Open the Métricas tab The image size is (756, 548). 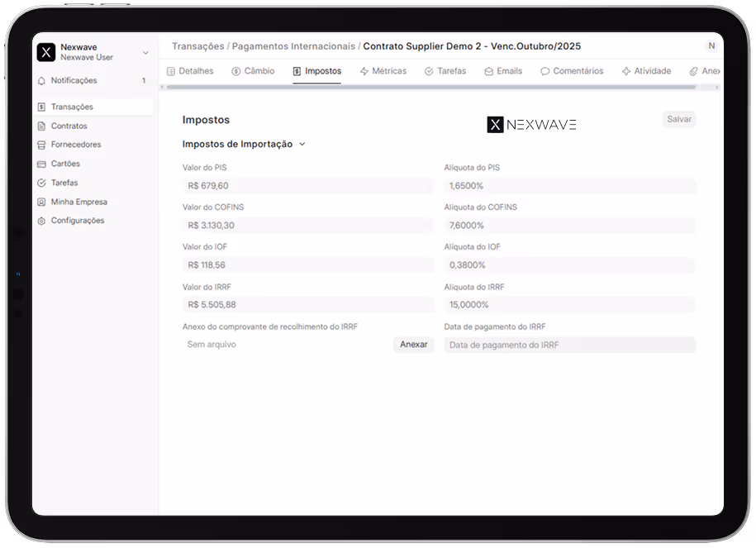pos(383,71)
